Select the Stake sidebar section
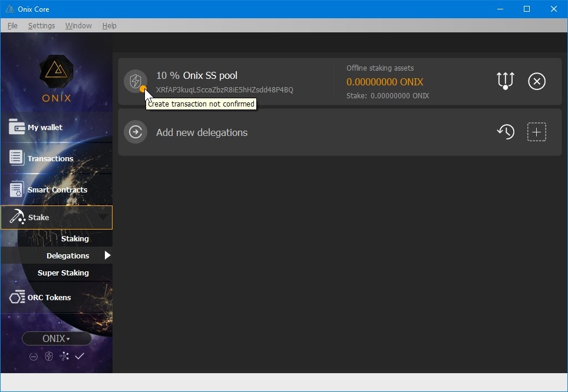The width and height of the screenshot is (568, 392). point(57,218)
